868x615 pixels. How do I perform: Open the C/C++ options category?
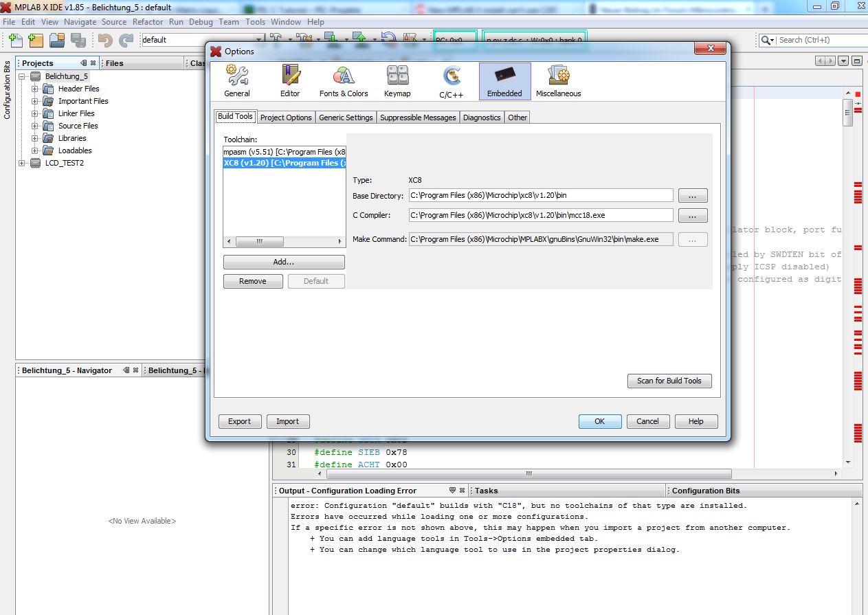pos(452,81)
